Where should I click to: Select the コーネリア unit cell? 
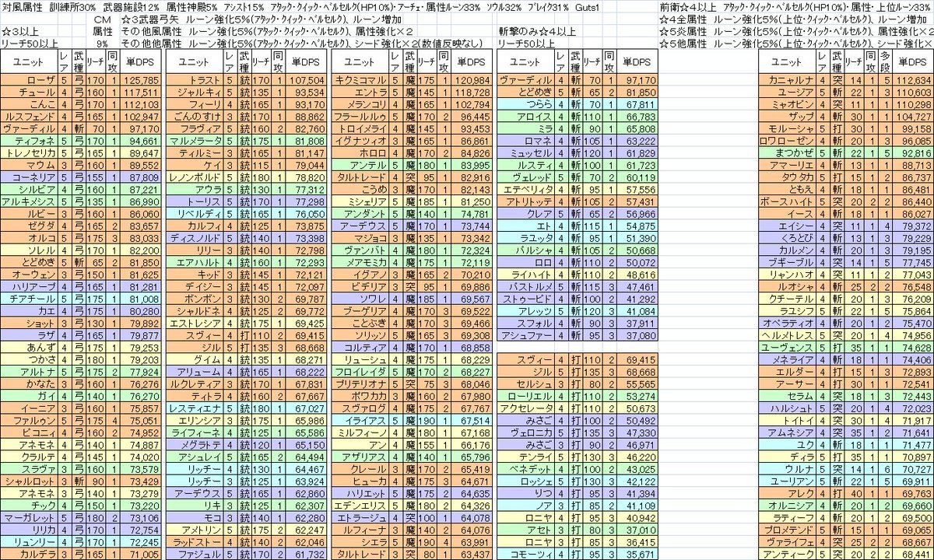tap(30, 176)
